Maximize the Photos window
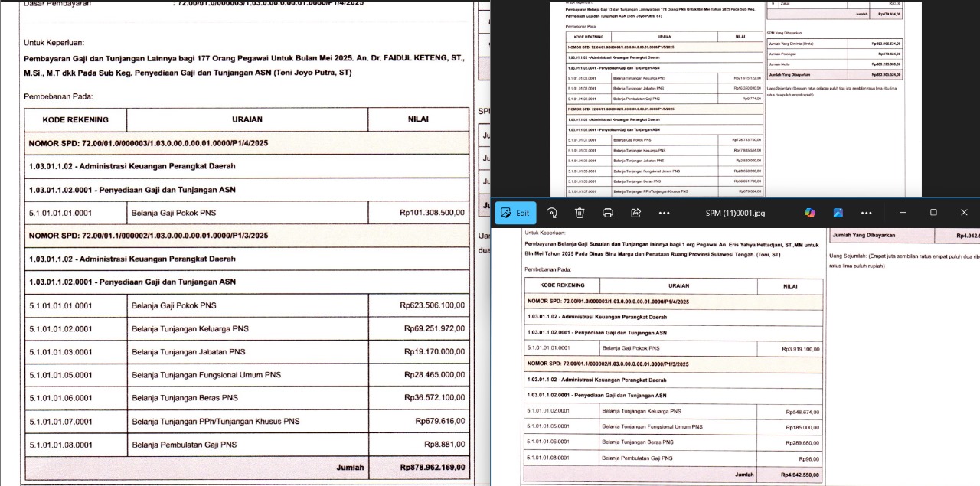 [x=933, y=213]
